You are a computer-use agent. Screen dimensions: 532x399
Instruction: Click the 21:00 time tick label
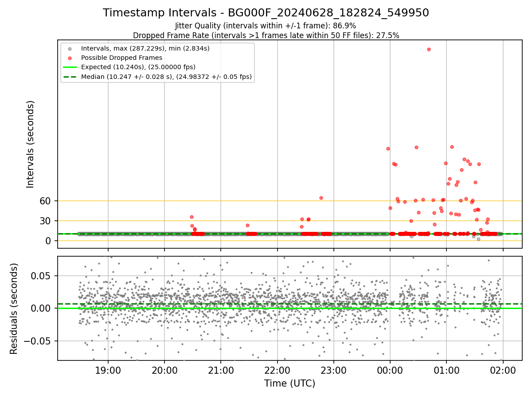(x=221, y=371)
